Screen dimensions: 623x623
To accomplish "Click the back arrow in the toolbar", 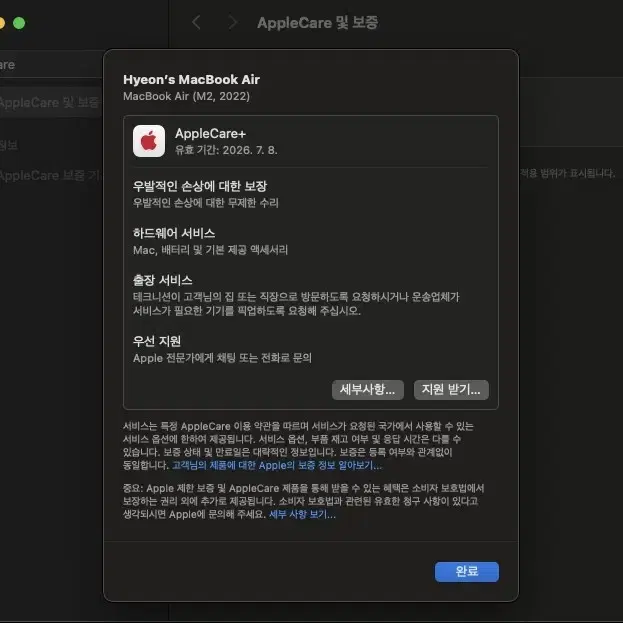I will click(196, 22).
